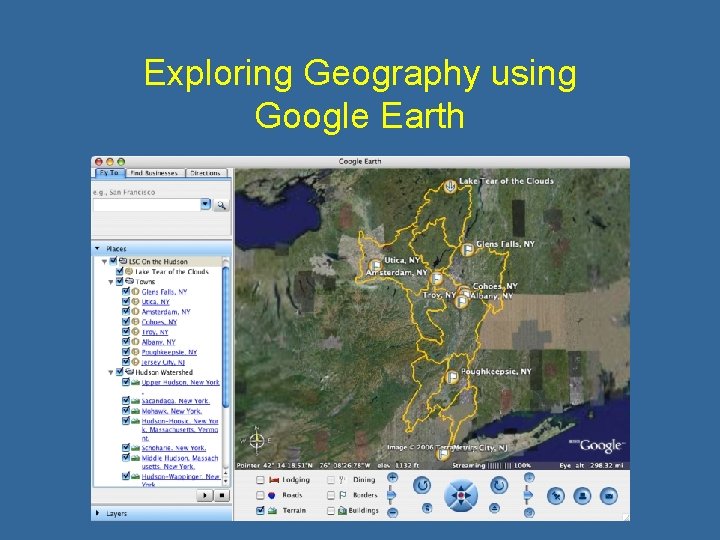720x540 pixels.
Task: Click Amsterdam, NY flag marker on map
Action: click(x=437, y=278)
